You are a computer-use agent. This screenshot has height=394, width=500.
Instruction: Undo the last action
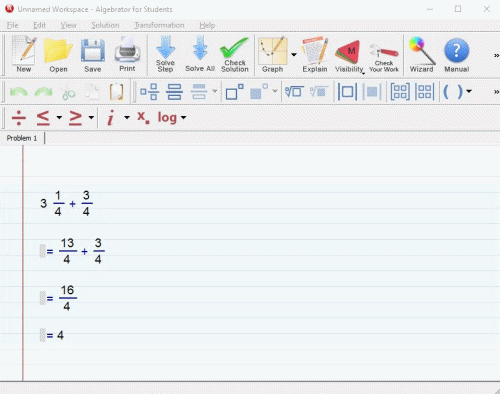[x=19, y=91]
